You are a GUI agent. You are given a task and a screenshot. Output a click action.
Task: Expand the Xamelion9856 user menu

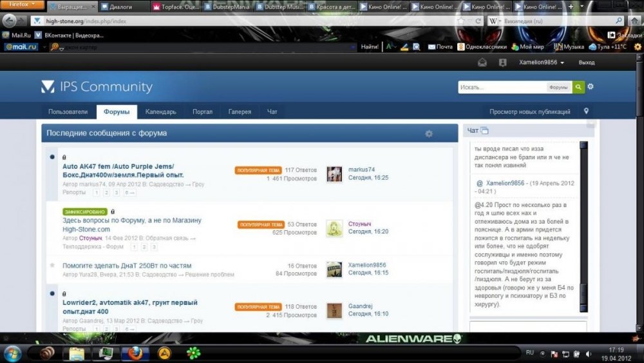[x=541, y=63]
